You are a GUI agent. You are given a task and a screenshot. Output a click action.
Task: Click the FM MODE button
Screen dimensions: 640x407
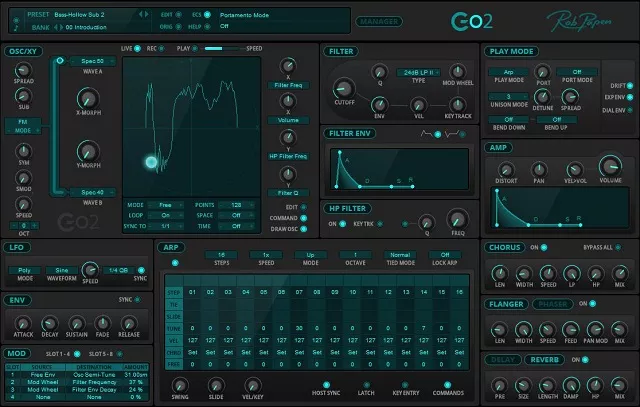pyautogui.click(x=23, y=126)
